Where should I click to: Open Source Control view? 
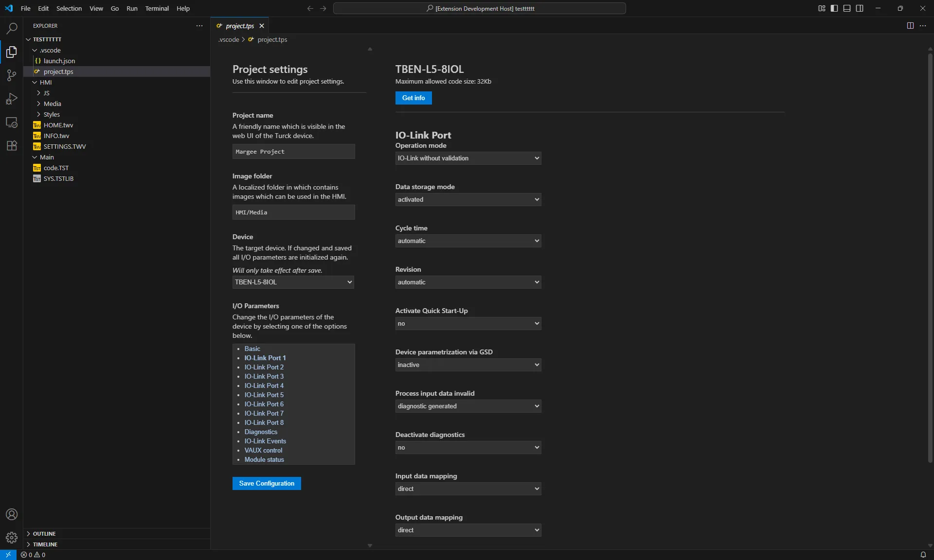[12, 75]
